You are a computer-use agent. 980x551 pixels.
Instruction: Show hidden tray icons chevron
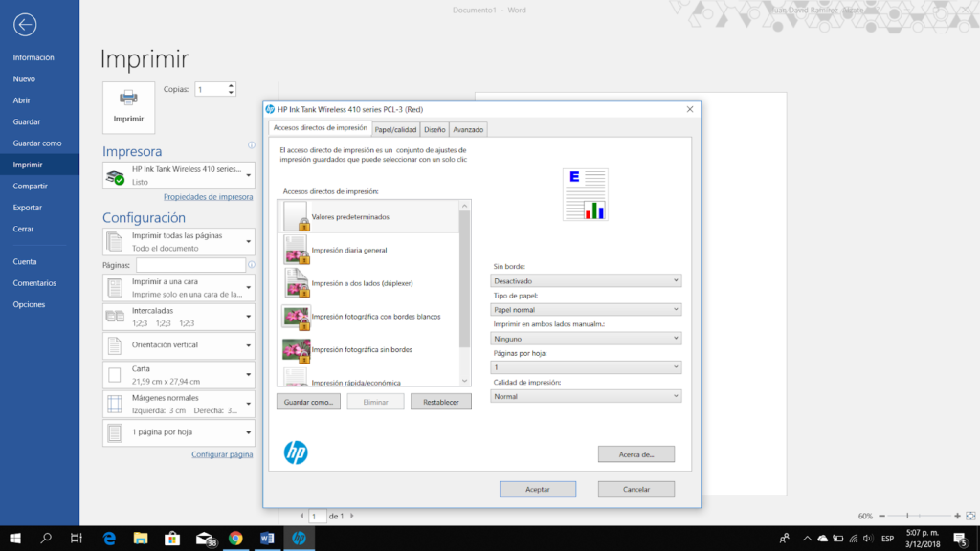[807, 539]
